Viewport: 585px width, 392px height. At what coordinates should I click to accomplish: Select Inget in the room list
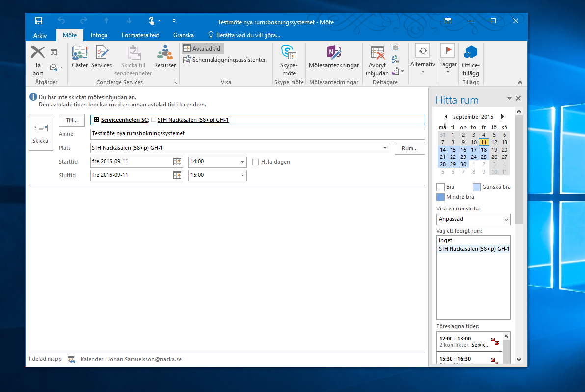point(473,240)
